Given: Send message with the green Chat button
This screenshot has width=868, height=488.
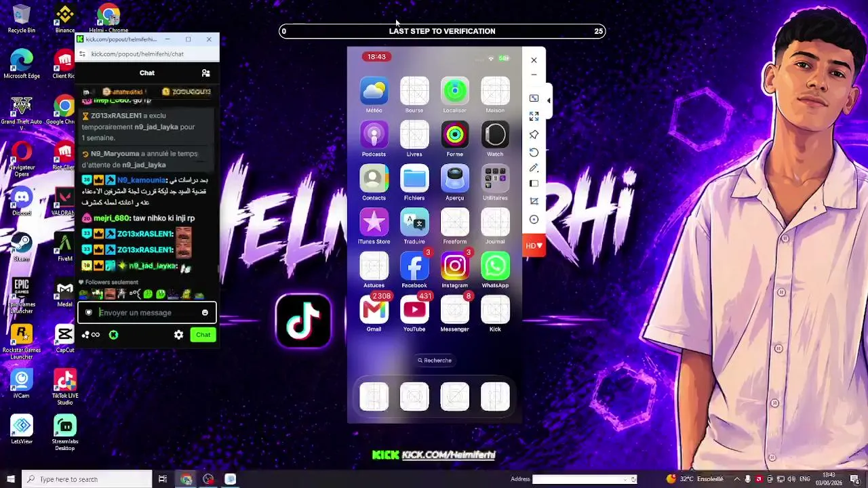Looking at the screenshot, I should pos(203,335).
